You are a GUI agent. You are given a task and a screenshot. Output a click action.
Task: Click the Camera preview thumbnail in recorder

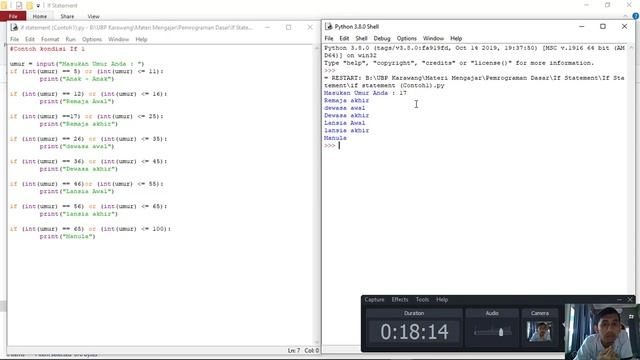(539, 331)
